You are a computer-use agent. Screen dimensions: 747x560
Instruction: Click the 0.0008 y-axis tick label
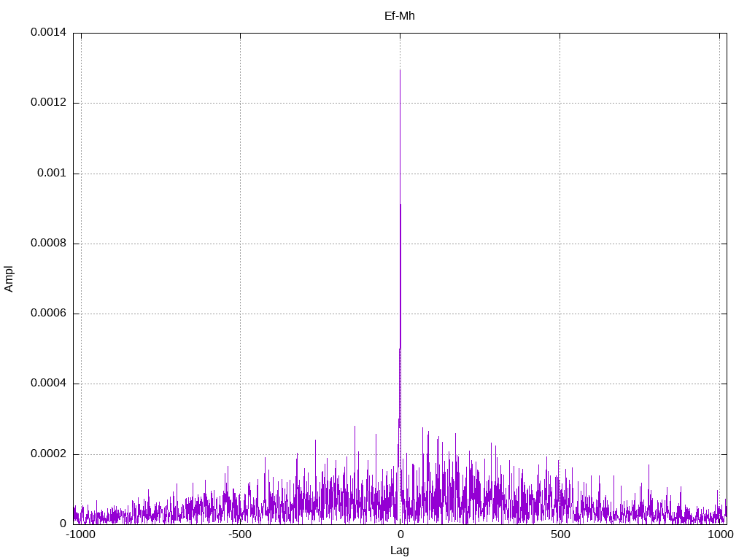pos(49,243)
